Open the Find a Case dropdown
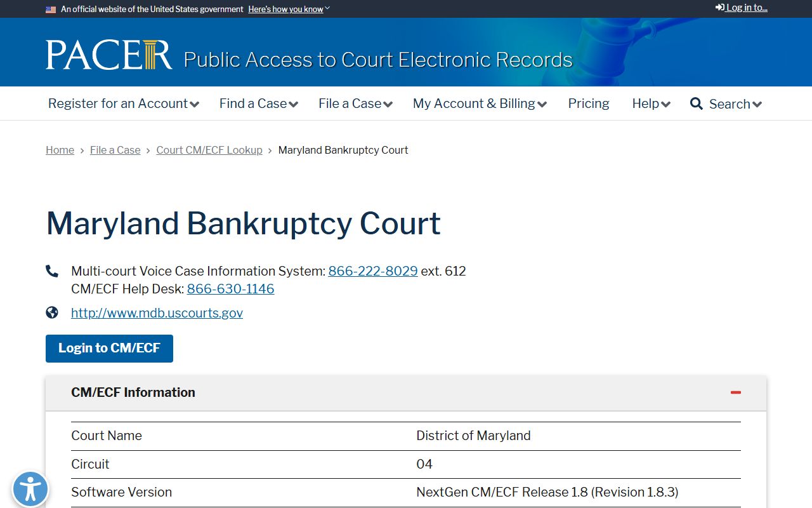Image resolution: width=812 pixels, height=508 pixels. 259,104
